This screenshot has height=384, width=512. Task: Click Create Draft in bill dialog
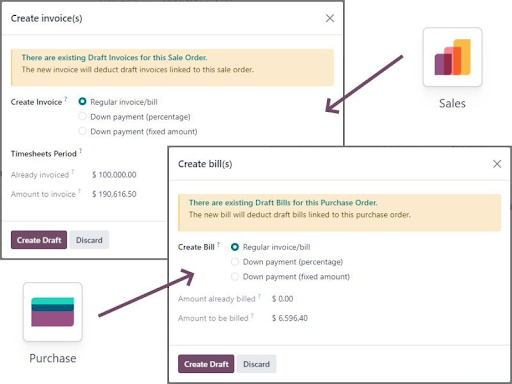coord(206,364)
